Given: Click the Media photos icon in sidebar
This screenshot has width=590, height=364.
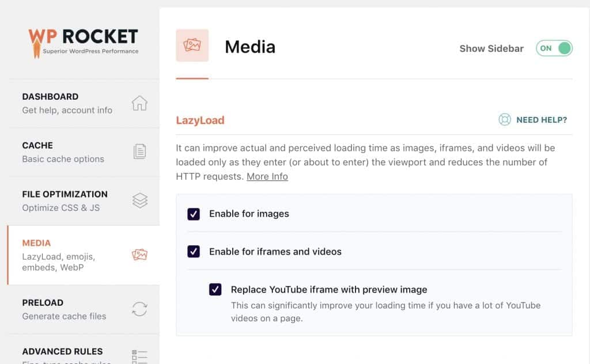Looking at the screenshot, I should coord(139,255).
